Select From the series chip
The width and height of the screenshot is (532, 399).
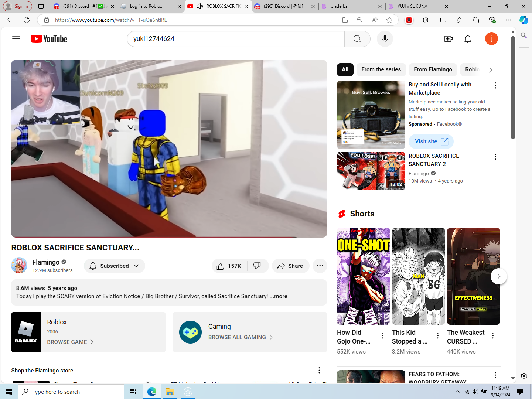(381, 69)
